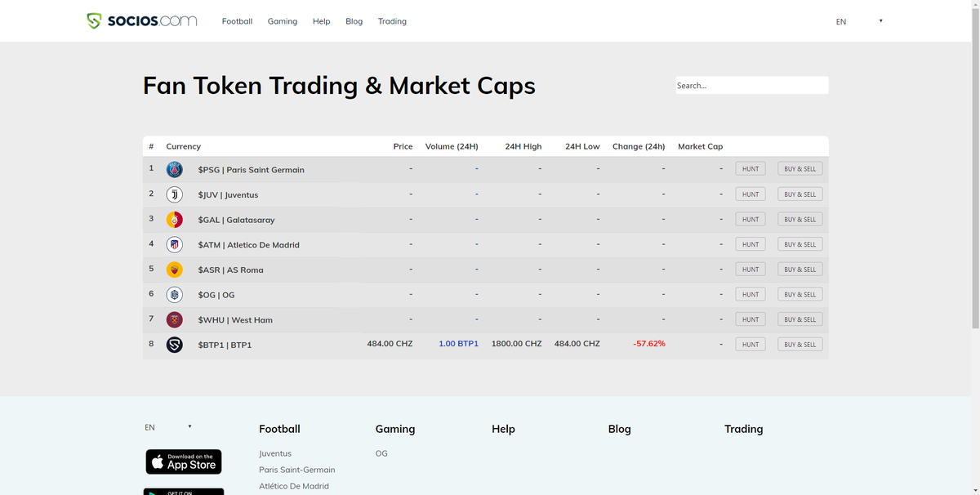
Task: Click HUNT button for AS Roma
Action: pos(751,270)
